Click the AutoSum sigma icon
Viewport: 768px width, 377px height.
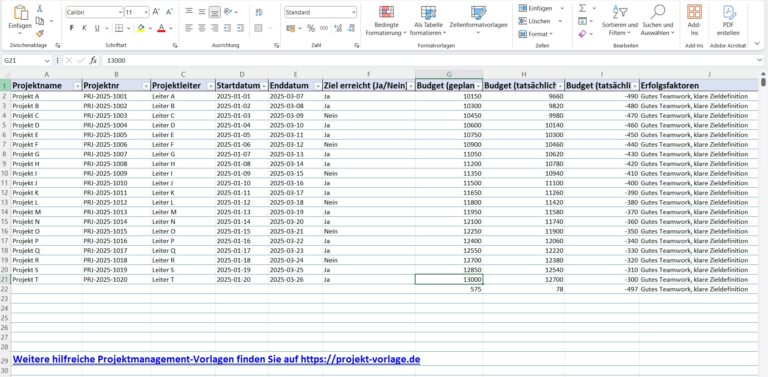click(582, 8)
